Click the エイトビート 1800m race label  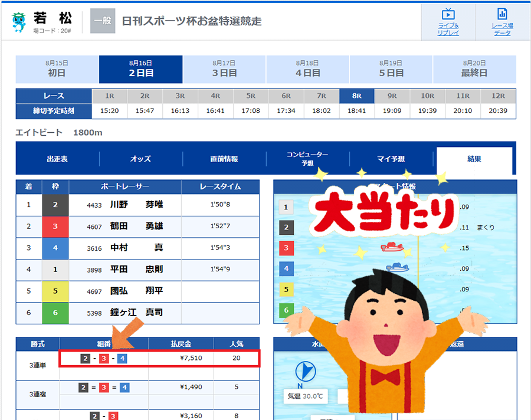click(59, 133)
